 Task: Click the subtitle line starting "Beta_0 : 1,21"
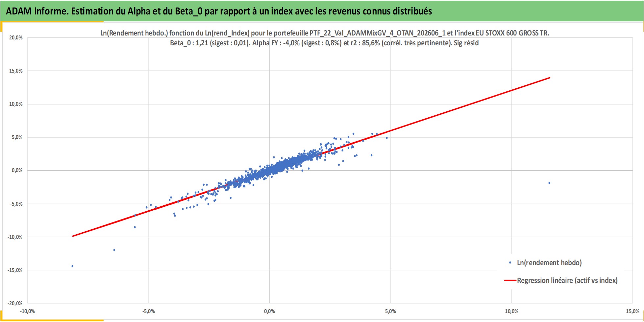(x=324, y=43)
